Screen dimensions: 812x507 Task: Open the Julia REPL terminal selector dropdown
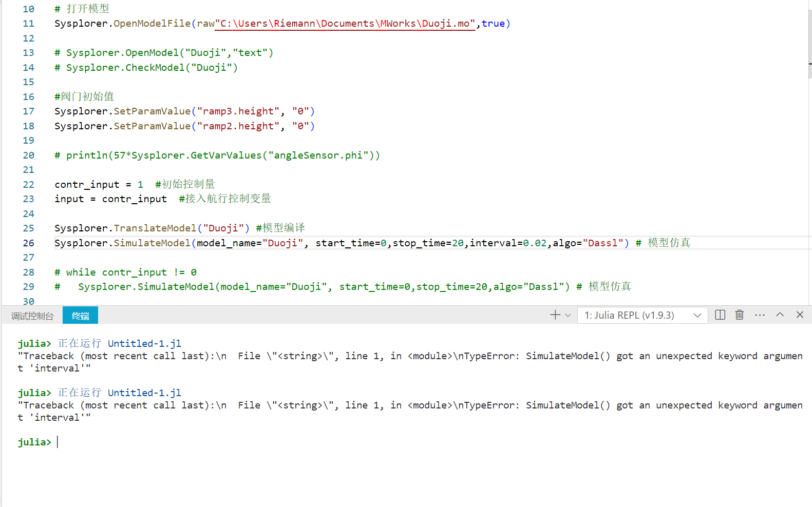[x=643, y=315]
